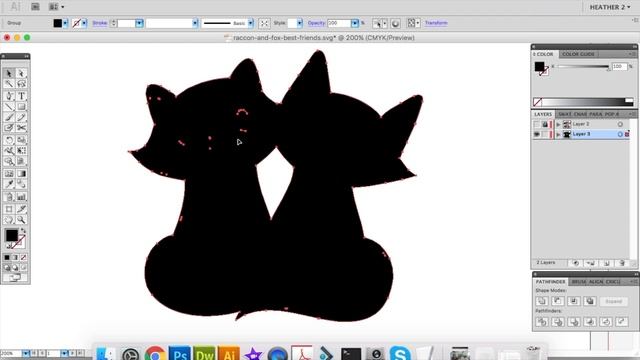
Task: Select the Rectangle tool
Action: tap(21, 107)
